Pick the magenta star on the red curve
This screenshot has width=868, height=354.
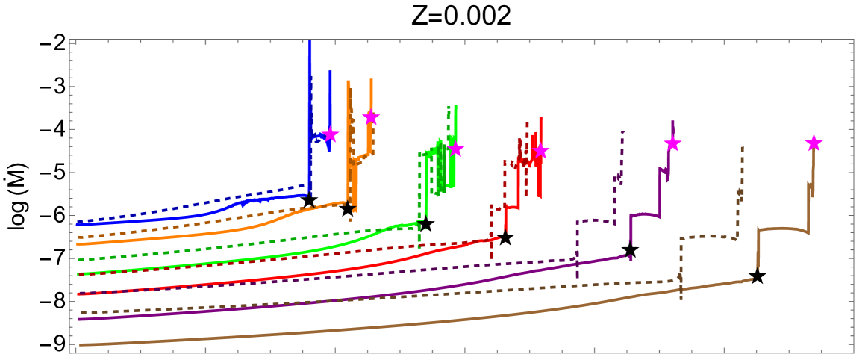[x=540, y=152]
